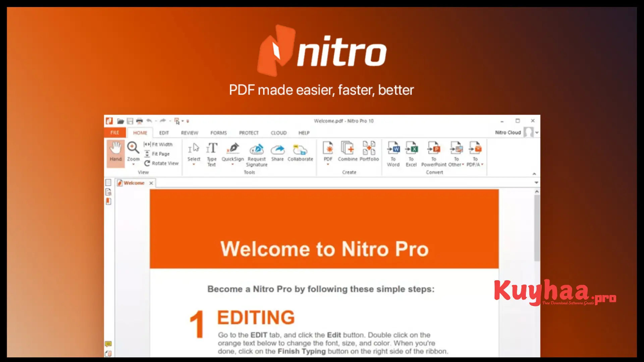Click the title bar select-cursor tool icon
644x362 pixels.
(x=177, y=121)
